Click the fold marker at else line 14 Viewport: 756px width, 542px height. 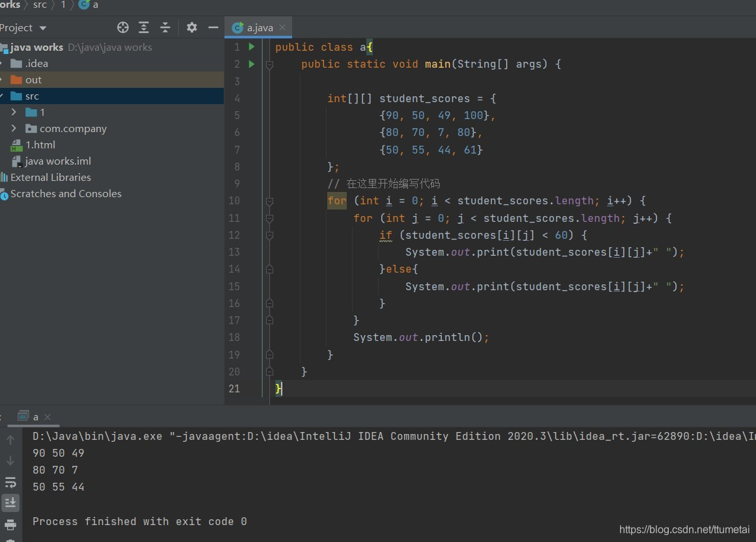269,269
